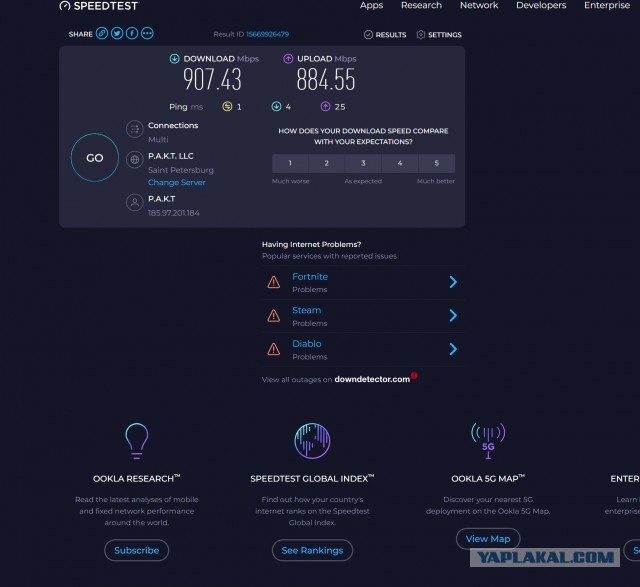The height and width of the screenshot is (587, 640).
Task: Click the Steam warning icon
Action: pos(273,316)
